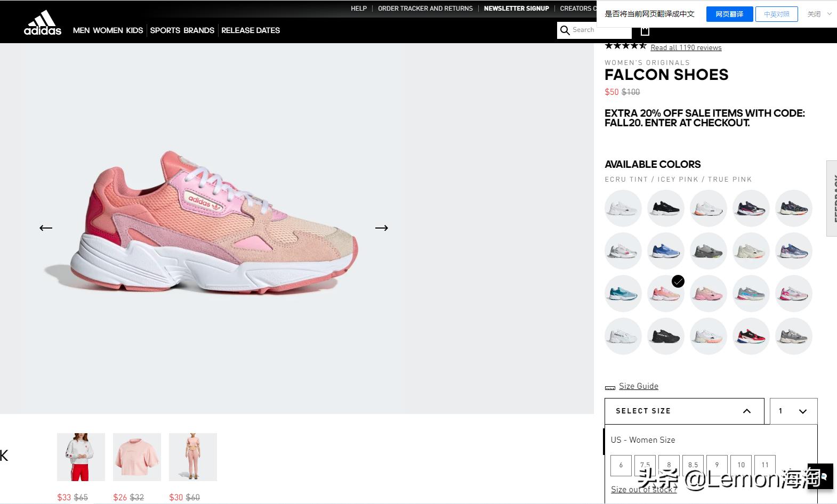Click the search magnifier icon
Screen dimensions: 837x504
click(565, 30)
